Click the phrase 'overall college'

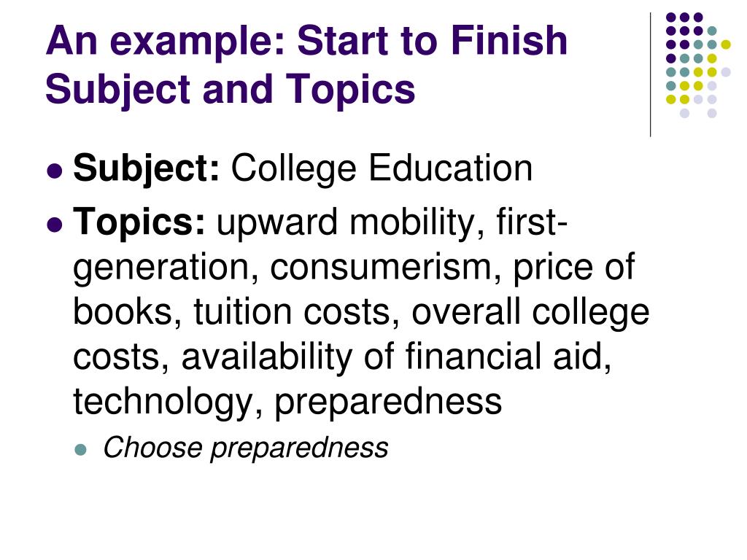click(530, 313)
